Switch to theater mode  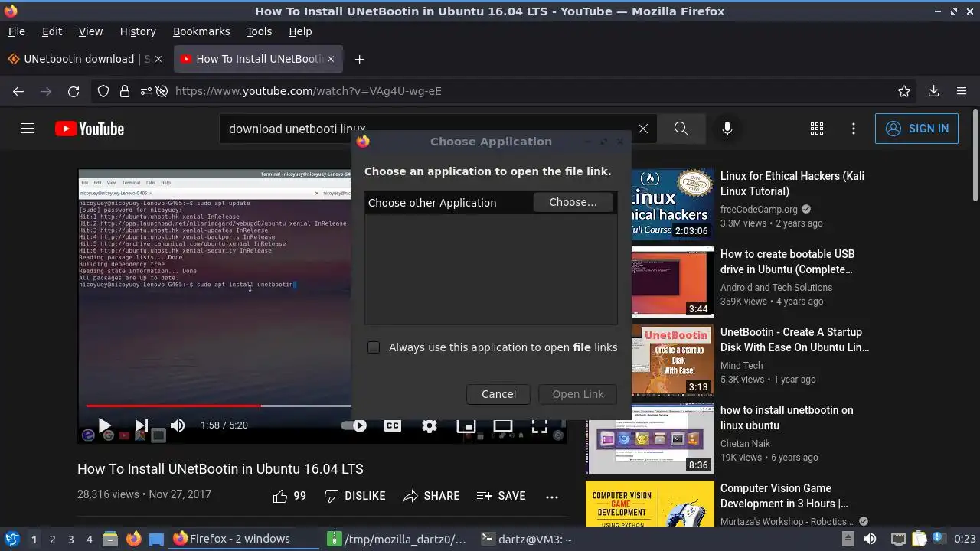[x=503, y=425]
